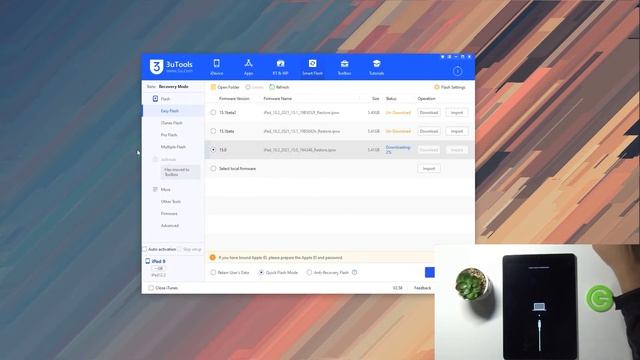The height and width of the screenshot is (360, 640).
Task: Open the Tutorials section
Action: (376, 67)
